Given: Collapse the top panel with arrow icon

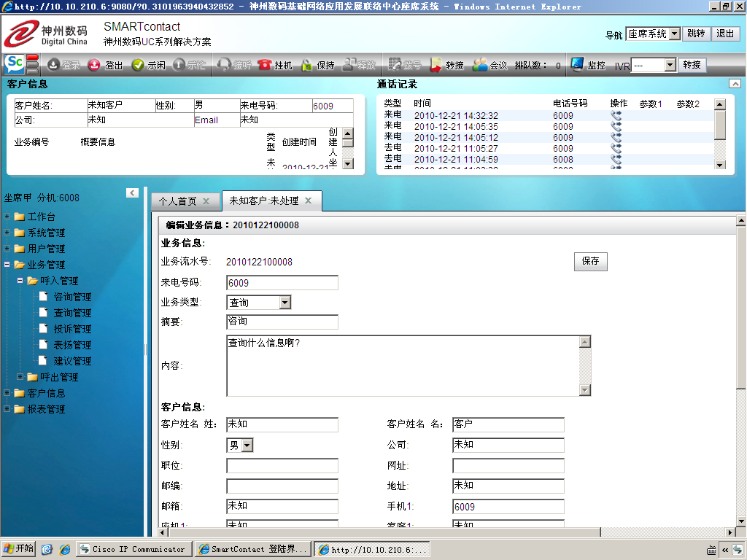Looking at the screenshot, I should click(x=735, y=84).
